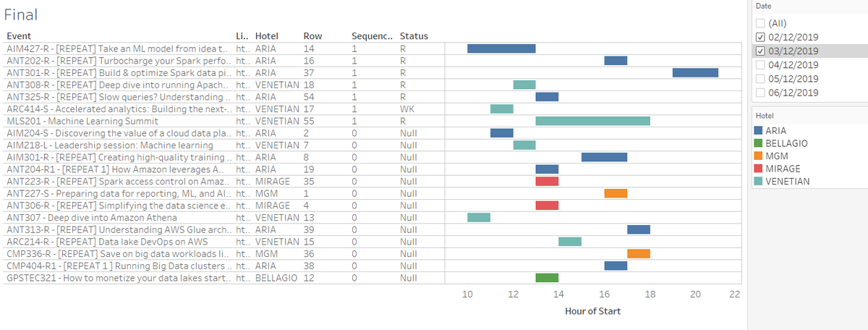This screenshot has height=330, width=868.
Task: Click the ANT223-R red Gantt bar
Action: pos(547,181)
